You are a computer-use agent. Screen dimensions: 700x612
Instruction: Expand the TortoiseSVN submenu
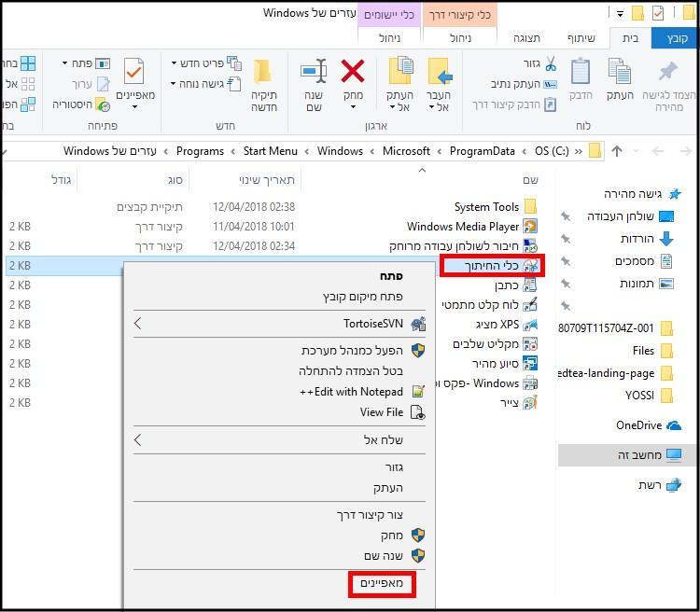(137, 324)
